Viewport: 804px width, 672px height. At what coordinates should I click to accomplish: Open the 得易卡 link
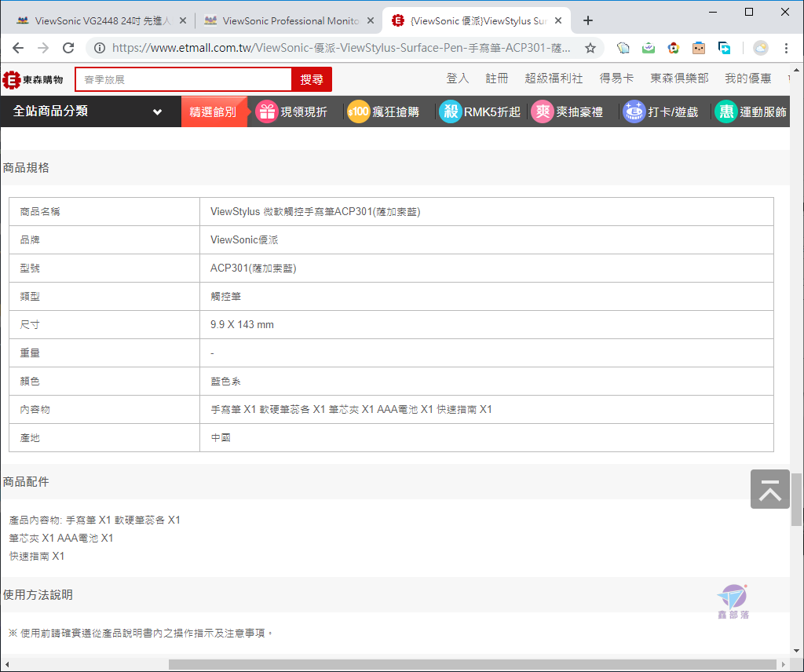616,79
